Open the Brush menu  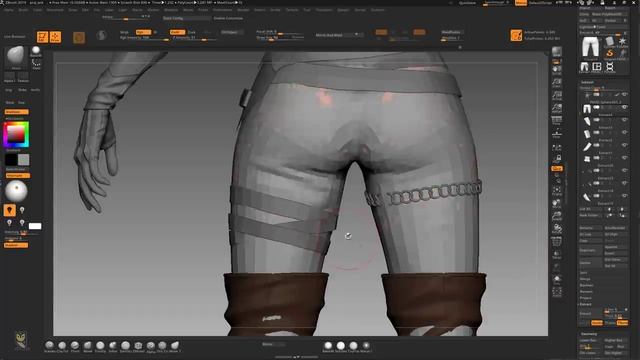click(x=23, y=10)
